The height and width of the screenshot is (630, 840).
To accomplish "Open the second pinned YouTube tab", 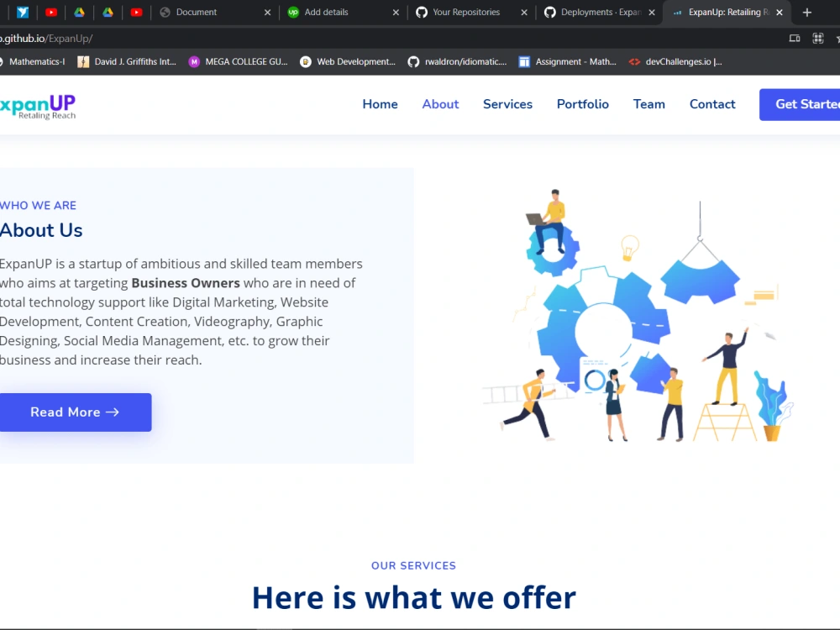I will tap(136, 12).
